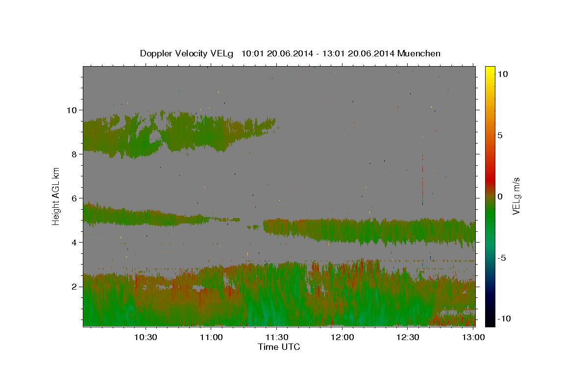Click the 10:30 time tick label

pos(146,337)
